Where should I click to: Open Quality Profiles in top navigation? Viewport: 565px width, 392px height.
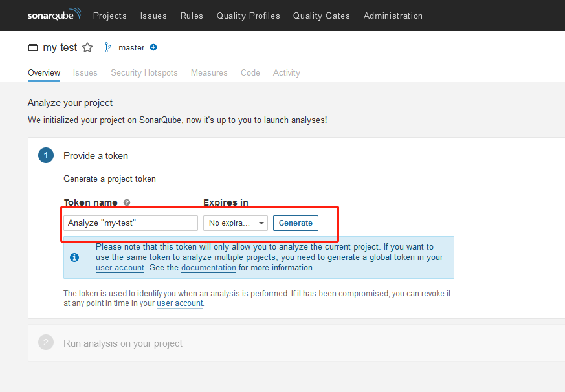[x=249, y=16]
